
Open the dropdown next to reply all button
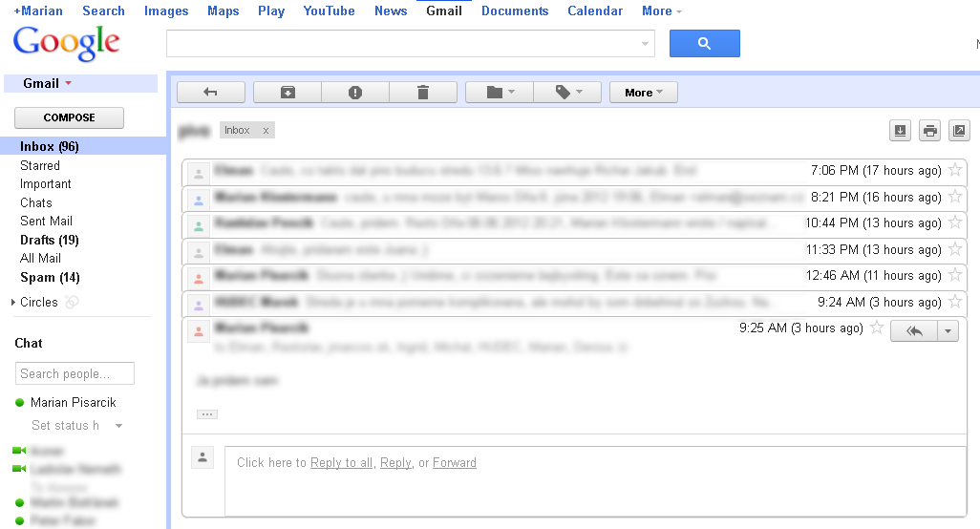[948, 331]
